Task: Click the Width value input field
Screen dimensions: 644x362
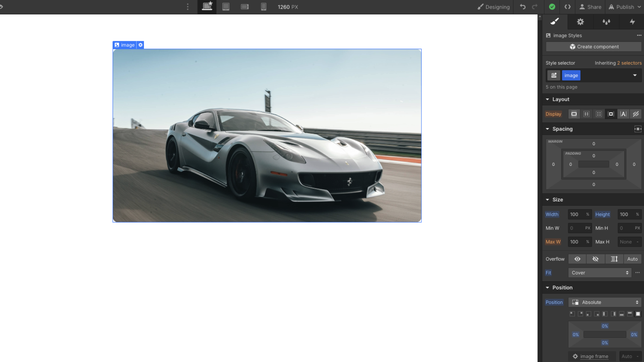Action: click(x=576, y=215)
